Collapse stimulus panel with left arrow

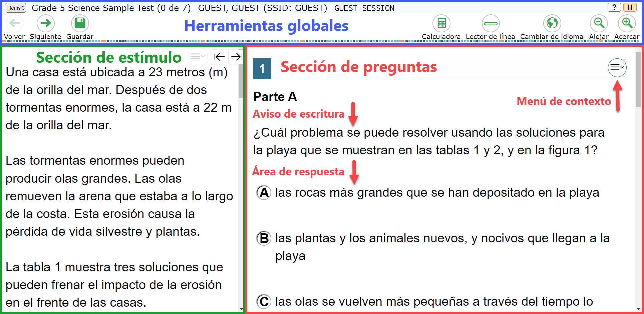[x=220, y=57]
